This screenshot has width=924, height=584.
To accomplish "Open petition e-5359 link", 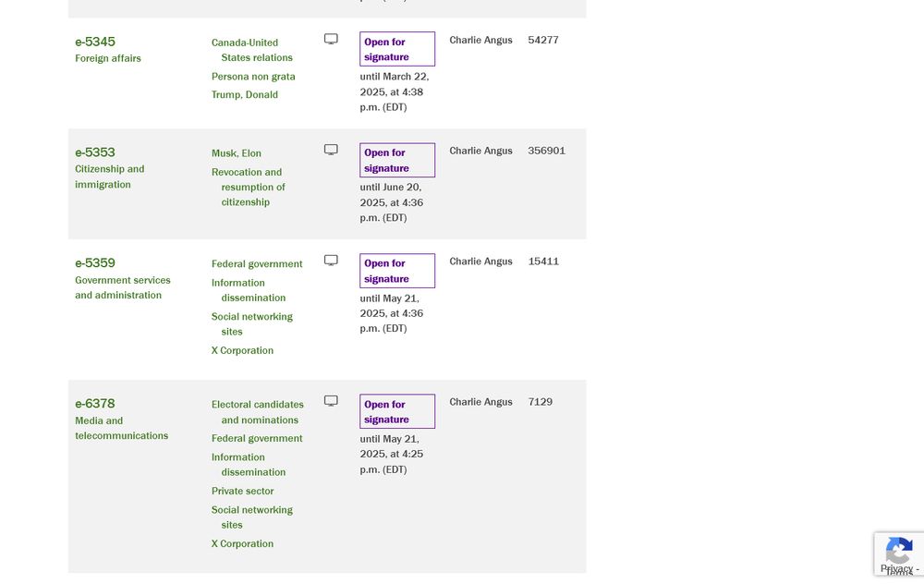I will coord(95,262).
